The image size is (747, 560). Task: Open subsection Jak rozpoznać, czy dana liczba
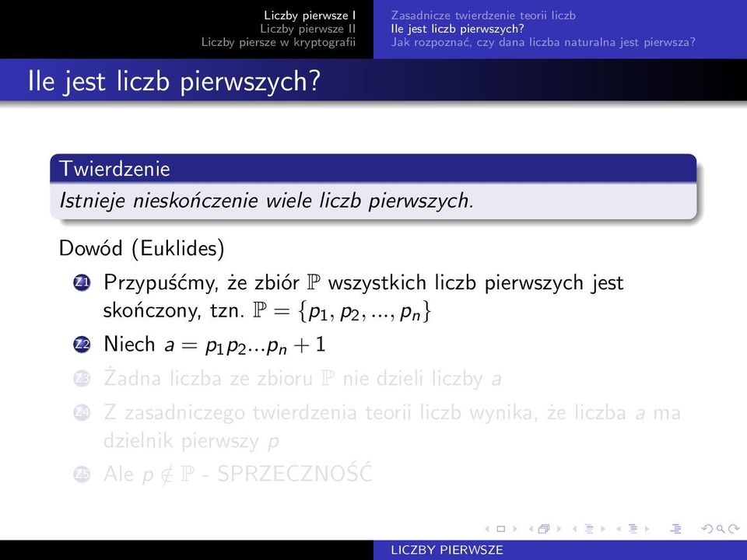coord(543,42)
